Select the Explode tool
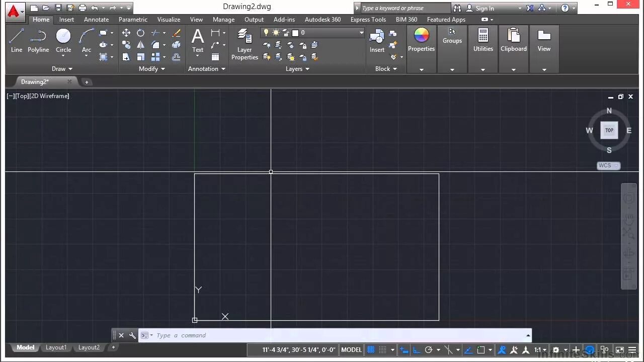Image resolution: width=644 pixels, height=362 pixels. tap(176, 45)
